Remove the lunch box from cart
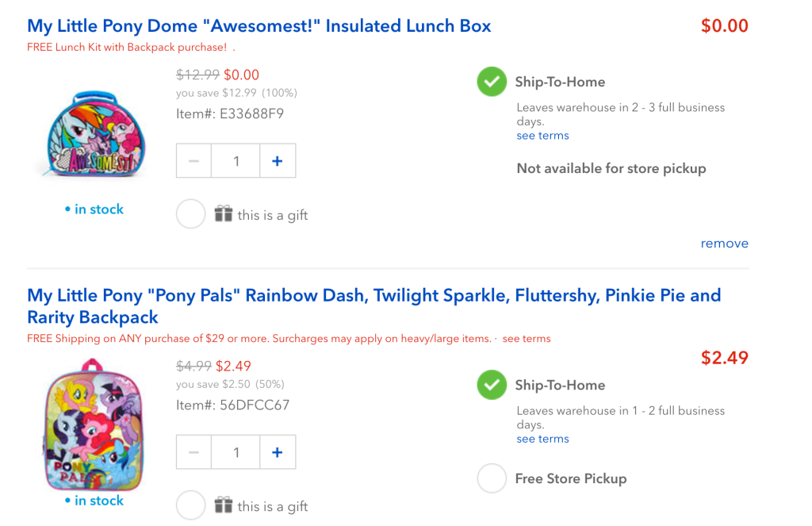Image resolution: width=812 pixels, height=526 pixels. [x=724, y=244]
